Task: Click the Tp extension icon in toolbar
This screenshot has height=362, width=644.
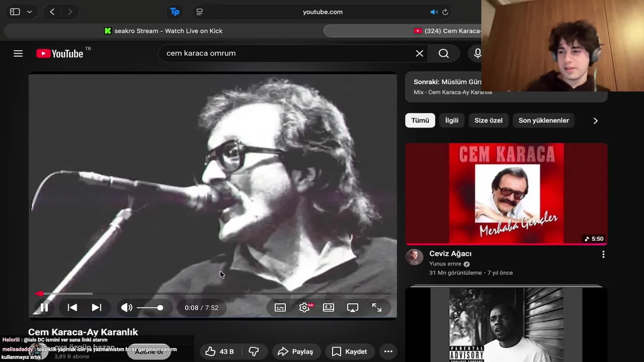Action: (175, 12)
